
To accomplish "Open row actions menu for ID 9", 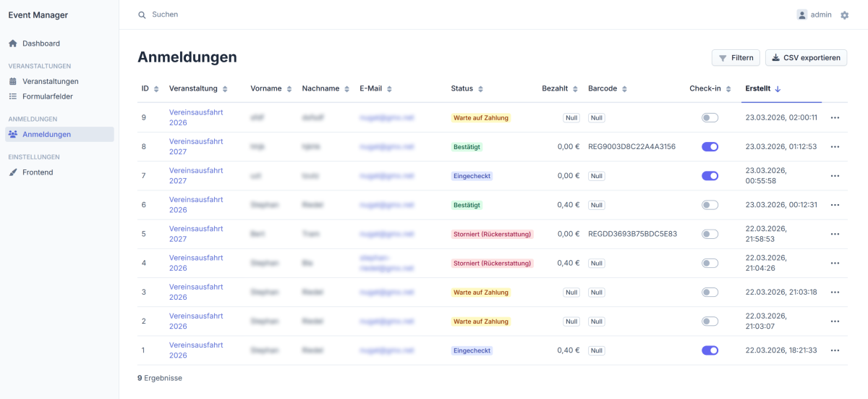I will [x=835, y=117].
